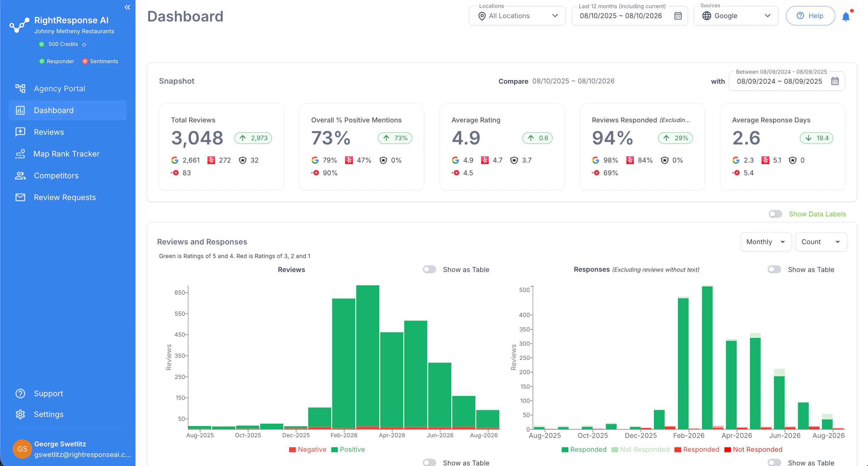Click the Settings gear icon
This screenshot has height=466, width=868.
click(20, 414)
